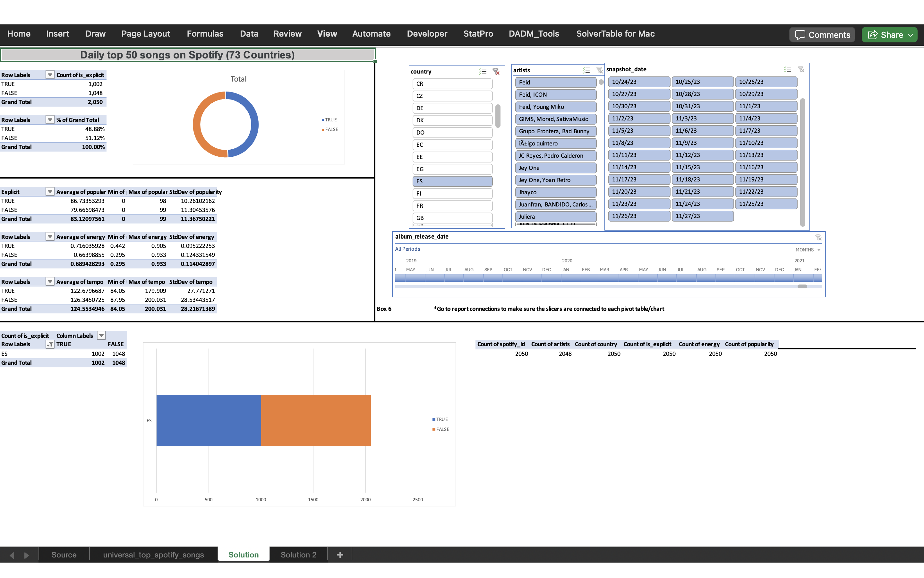This screenshot has width=924, height=578.
Task: Open Column Labels dropdown in country pivot
Action: [x=101, y=335]
